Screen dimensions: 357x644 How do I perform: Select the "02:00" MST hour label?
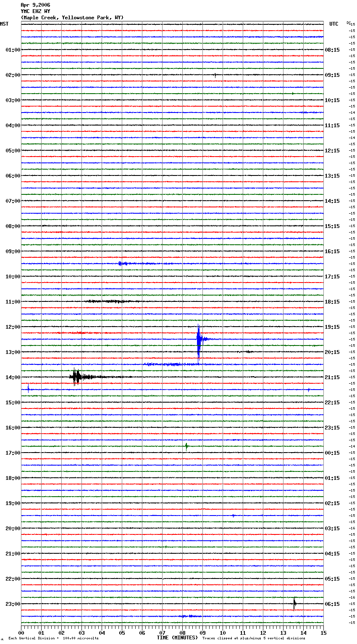(x=13, y=75)
